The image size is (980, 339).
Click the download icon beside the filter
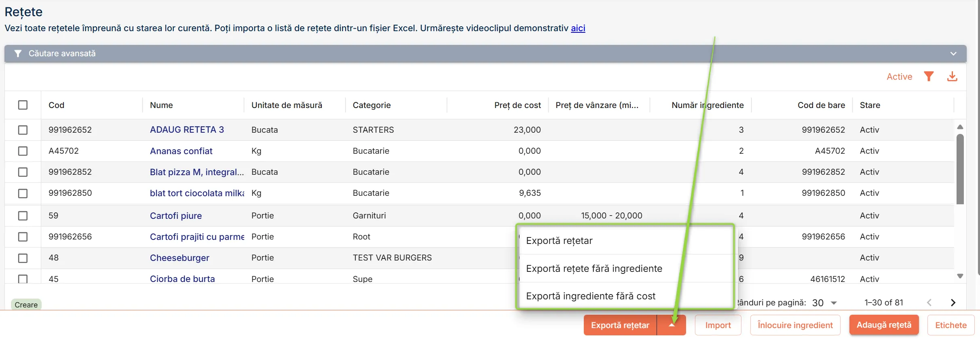[x=952, y=76]
